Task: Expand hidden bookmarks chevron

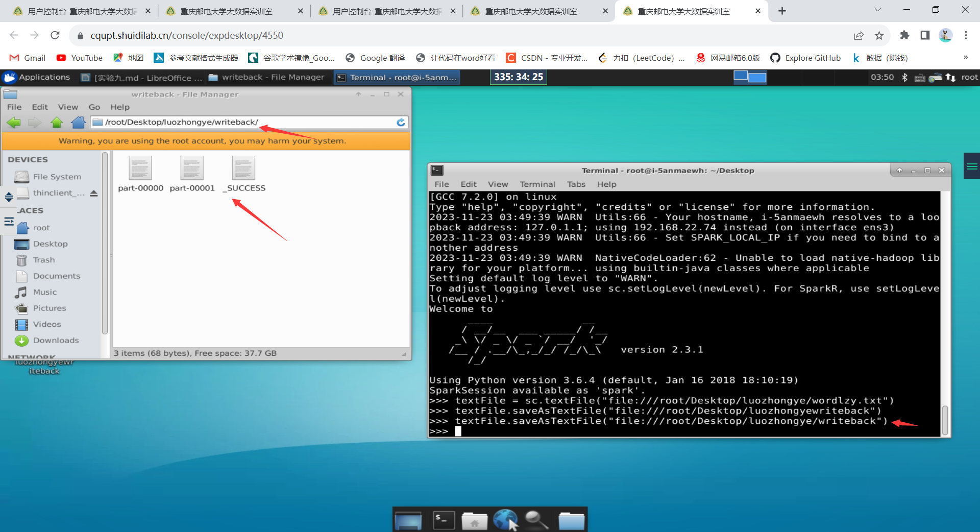Action: click(966, 57)
